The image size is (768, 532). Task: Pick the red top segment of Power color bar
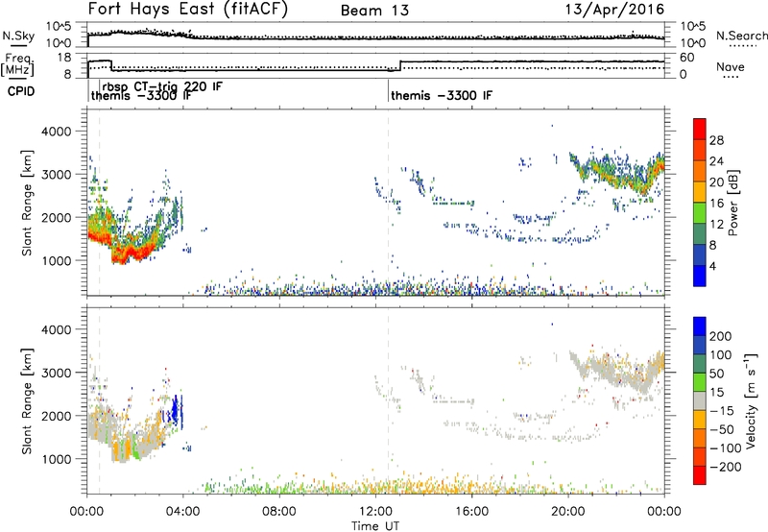[x=700, y=129]
